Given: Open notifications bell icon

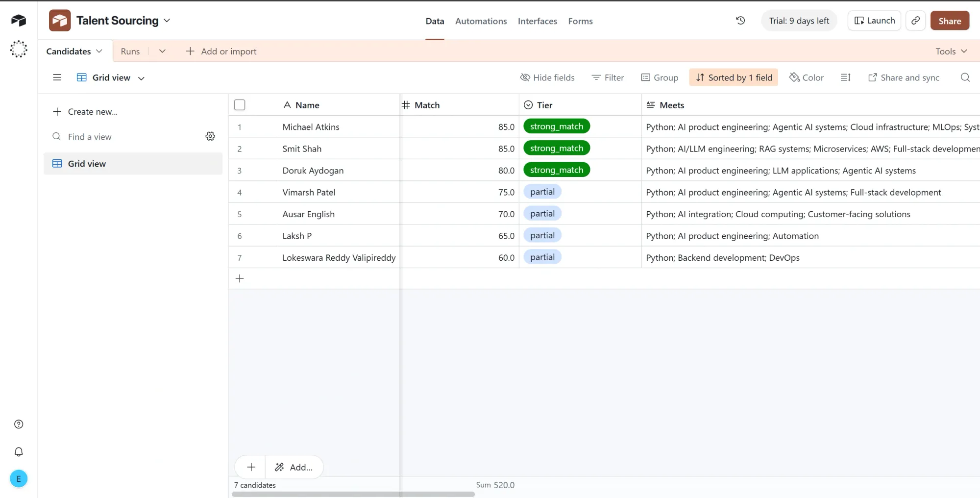Looking at the screenshot, I should 19,452.
